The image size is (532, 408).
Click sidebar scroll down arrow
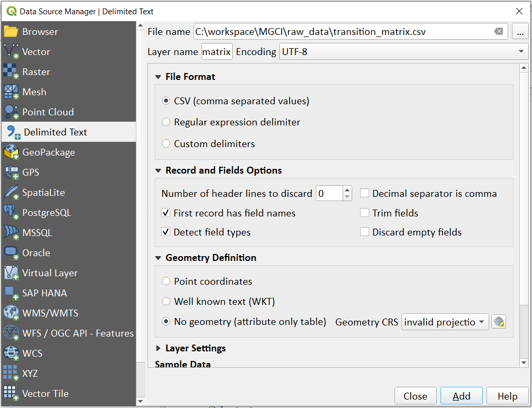(141, 401)
